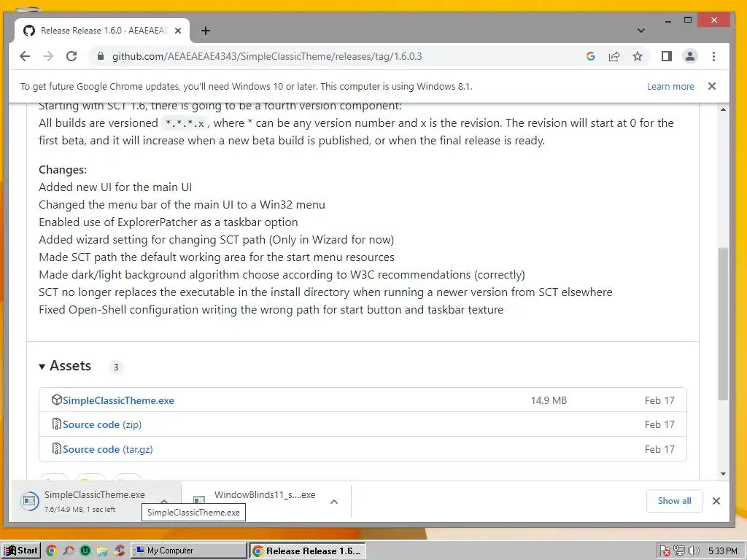Click the 14.9 MB file size text
The height and width of the screenshot is (560, 747).
pos(549,400)
